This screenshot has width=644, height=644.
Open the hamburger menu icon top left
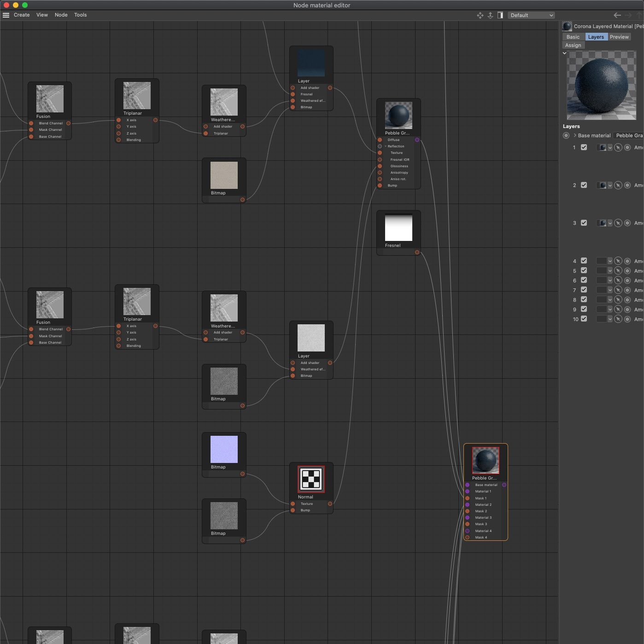click(x=6, y=15)
